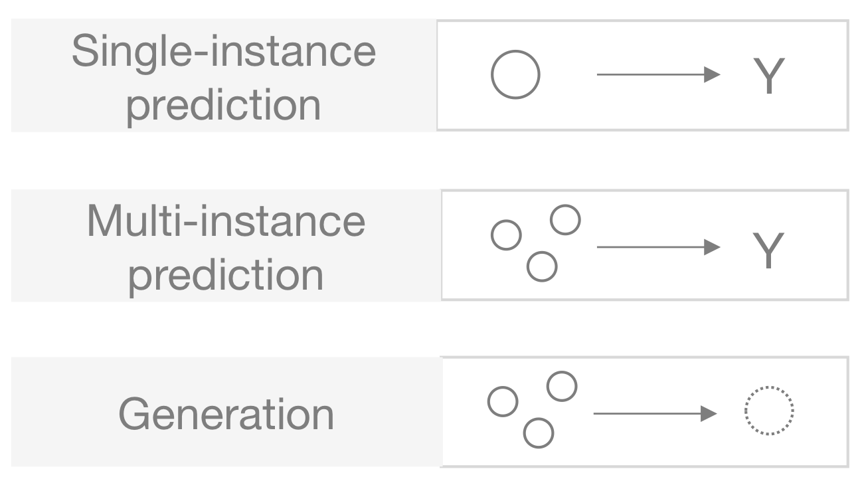
Task: Click the arrowhead pointing at the dotted circle
Action: tap(711, 414)
